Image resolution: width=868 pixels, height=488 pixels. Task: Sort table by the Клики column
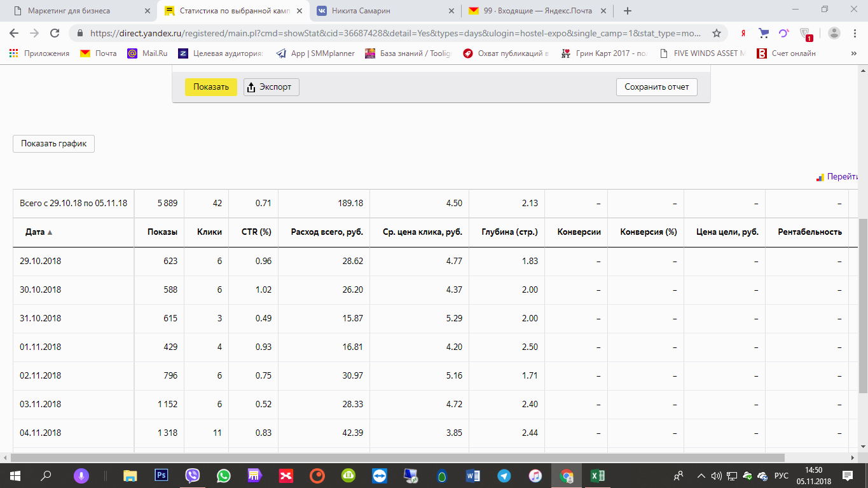tap(210, 232)
